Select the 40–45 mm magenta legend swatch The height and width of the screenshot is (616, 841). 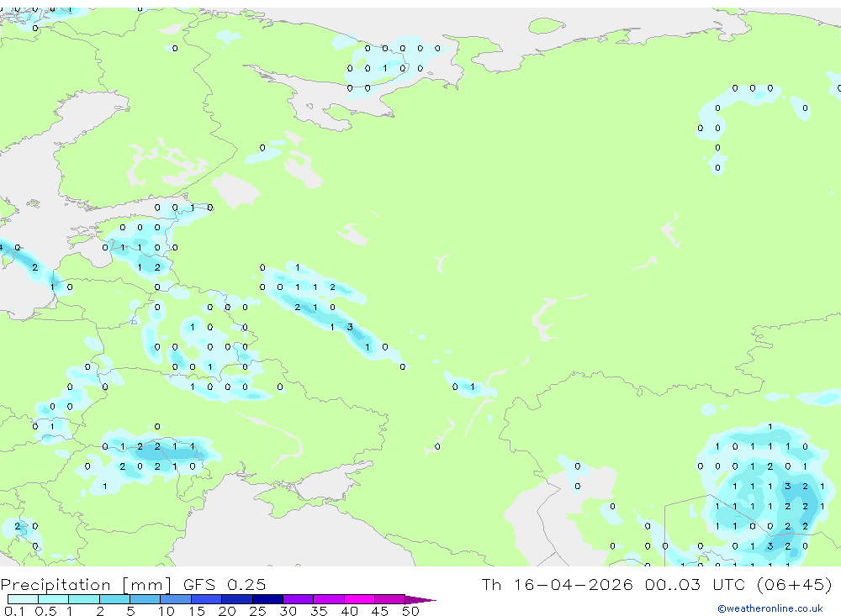pyautogui.click(x=359, y=599)
